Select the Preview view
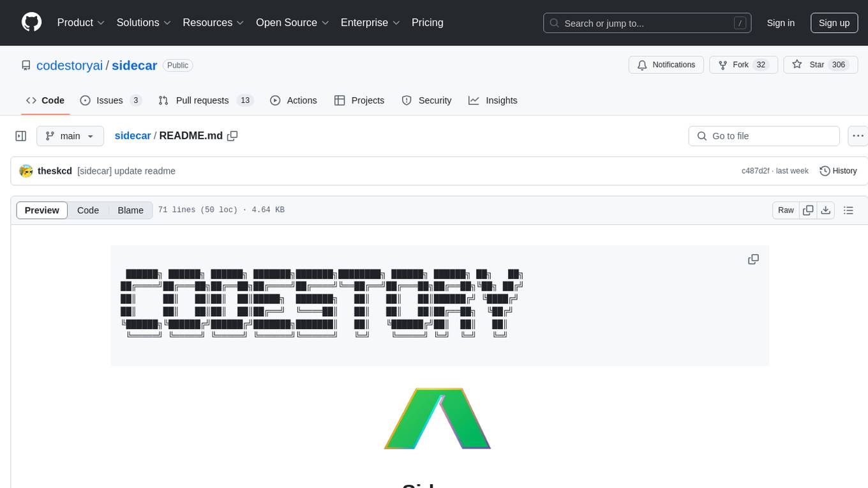This screenshot has height=488, width=868. pyautogui.click(x=42, y=210)
